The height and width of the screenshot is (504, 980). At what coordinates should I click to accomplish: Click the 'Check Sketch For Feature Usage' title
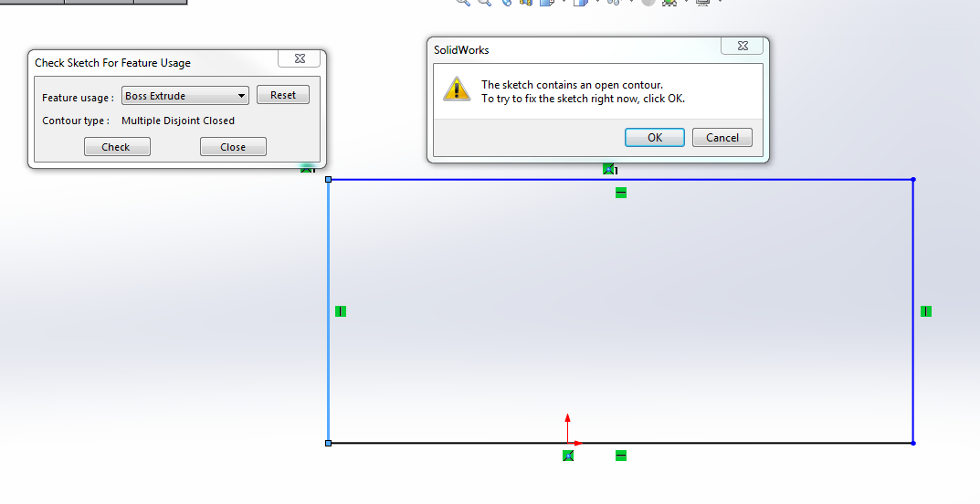click(x=112, y=63)
